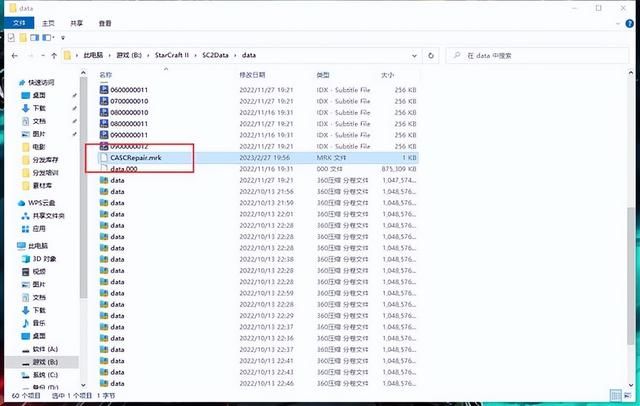
Task: Go up one folder level with up arrow
Action: click(x=54, y=55)
